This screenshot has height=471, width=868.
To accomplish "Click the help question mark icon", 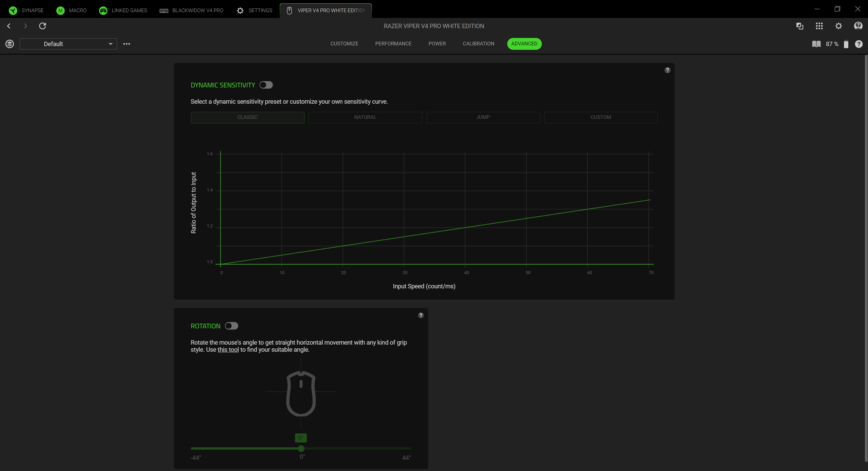I will tap(859, 44).
